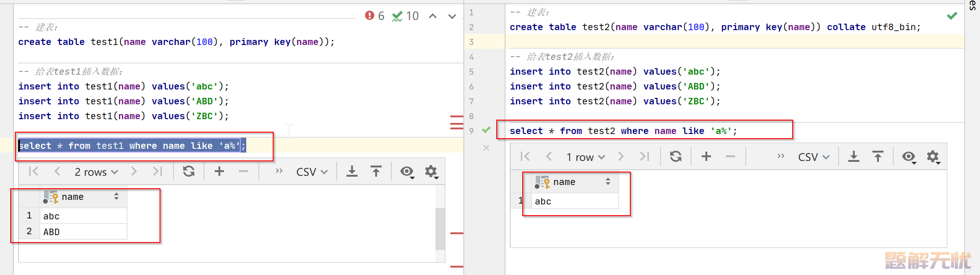Open CSV format dropdown in test2 results
Viewport: 980px width, 275px height.
click(x=814, y=157)
